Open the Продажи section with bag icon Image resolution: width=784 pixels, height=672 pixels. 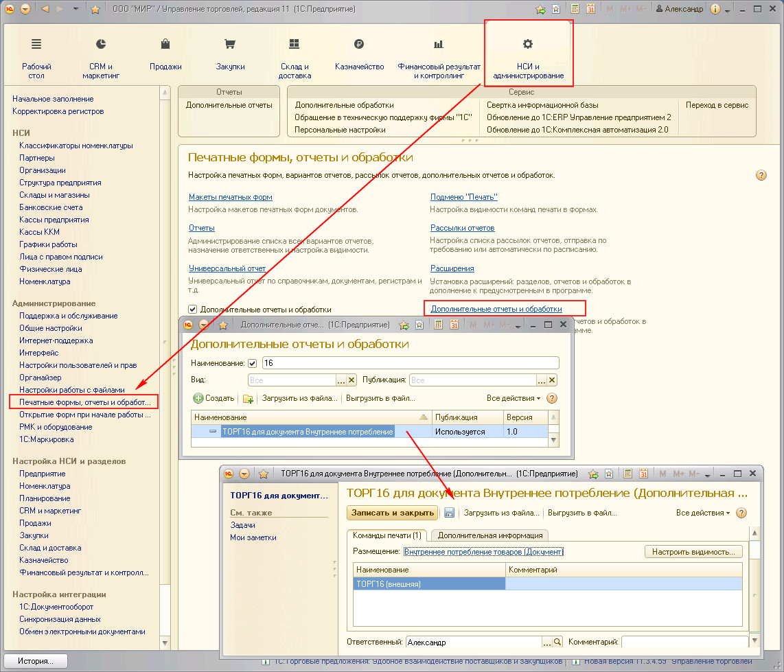click(165, 54)
